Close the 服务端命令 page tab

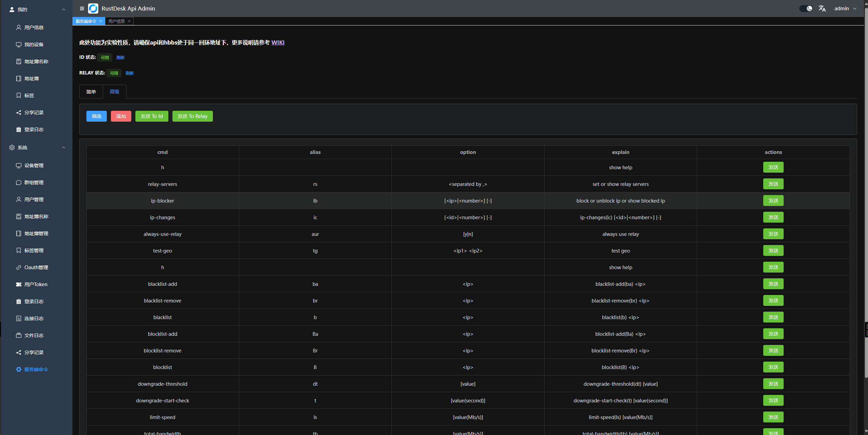(x=101, y=21)
